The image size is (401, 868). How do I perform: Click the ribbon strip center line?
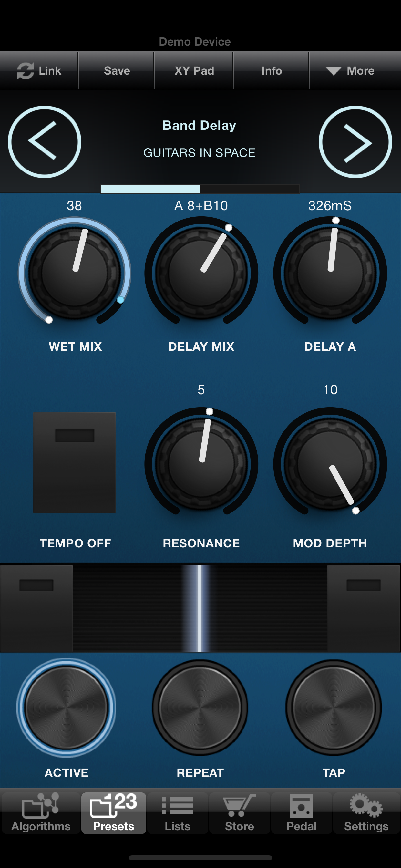pyautogui.click(x=200, y=608)
